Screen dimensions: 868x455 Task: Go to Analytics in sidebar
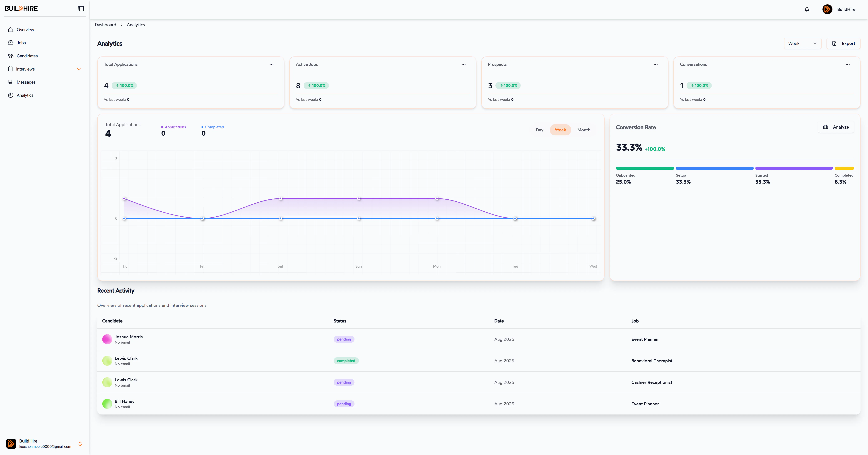click(25, 95)
